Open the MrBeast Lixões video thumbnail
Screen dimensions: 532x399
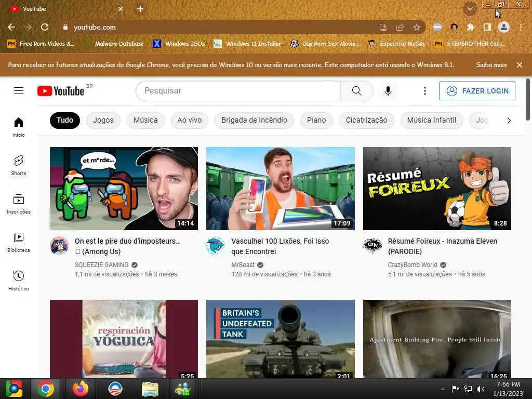(281, 189)
